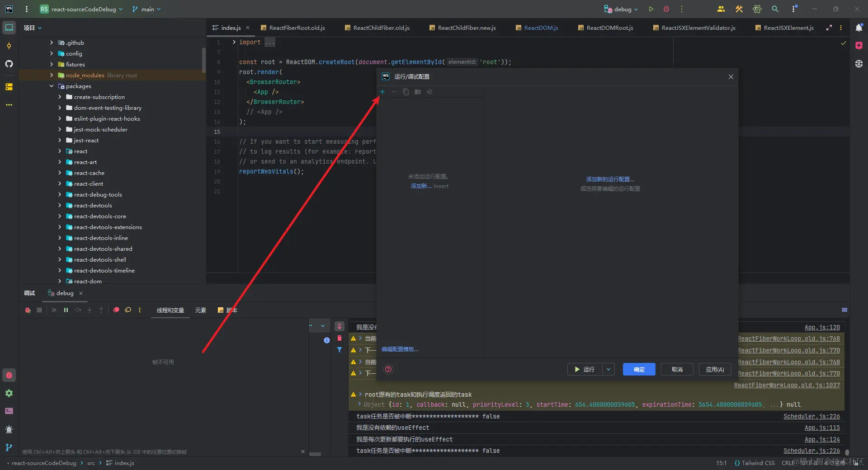The image size is (868, 470).
Task: Close the index.js editor tab
Action: coord(248,28)
